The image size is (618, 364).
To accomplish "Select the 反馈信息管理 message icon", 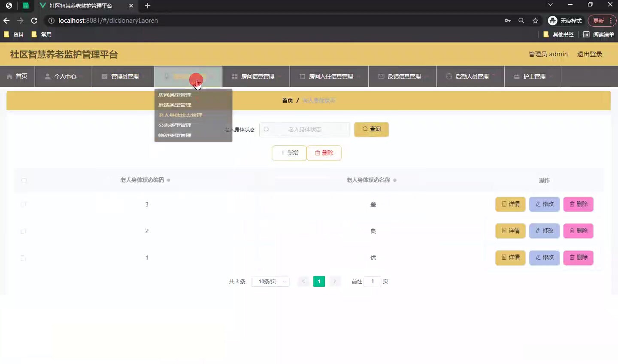I will tap(380, 76).
